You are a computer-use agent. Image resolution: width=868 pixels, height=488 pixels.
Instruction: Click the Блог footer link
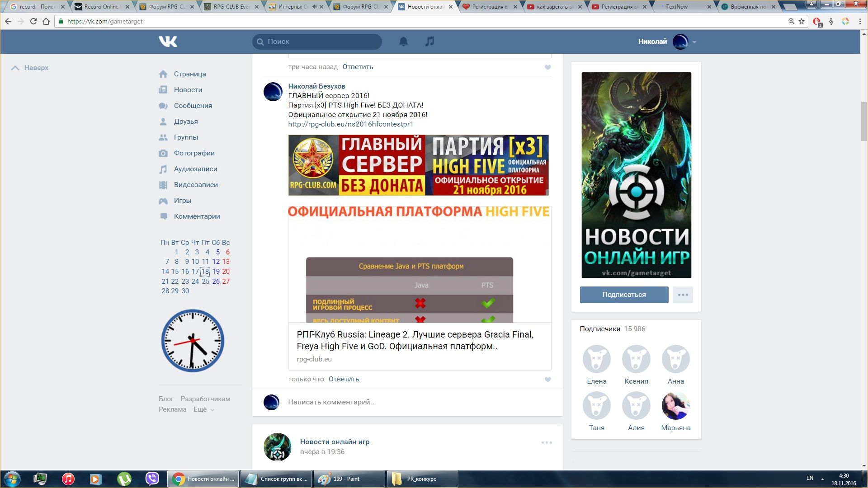click(166, 399)
